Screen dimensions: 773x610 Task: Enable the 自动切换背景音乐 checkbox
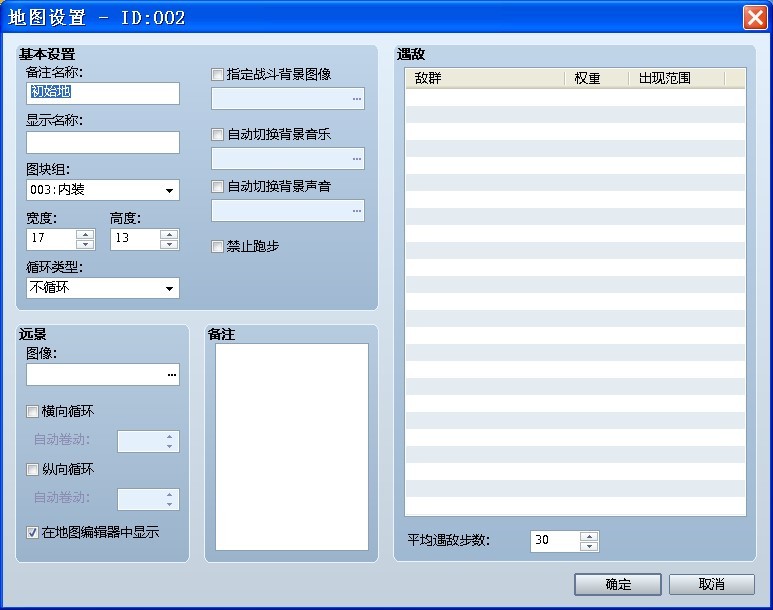217,134
